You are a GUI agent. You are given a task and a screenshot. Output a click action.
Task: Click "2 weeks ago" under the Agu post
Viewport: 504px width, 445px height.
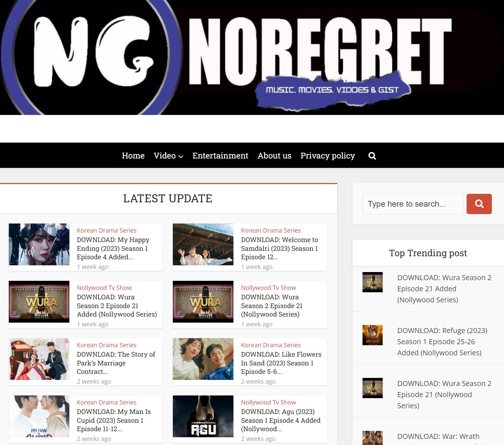tap(258, 439)
